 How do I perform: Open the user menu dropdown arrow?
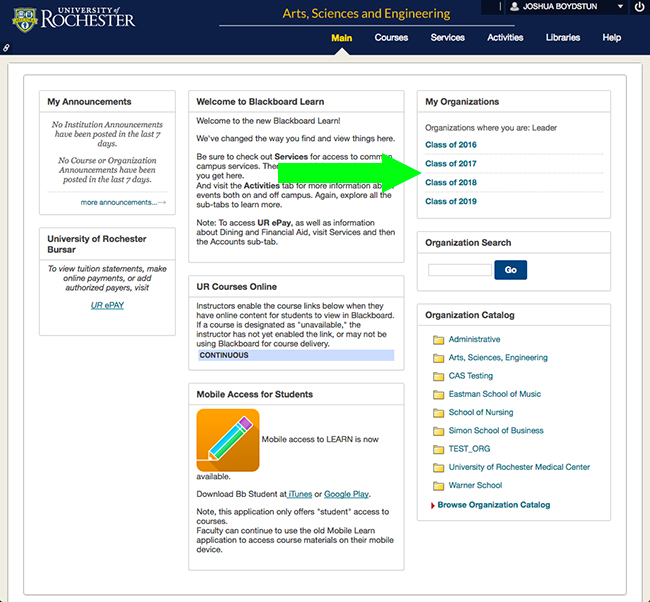point(620,7)
